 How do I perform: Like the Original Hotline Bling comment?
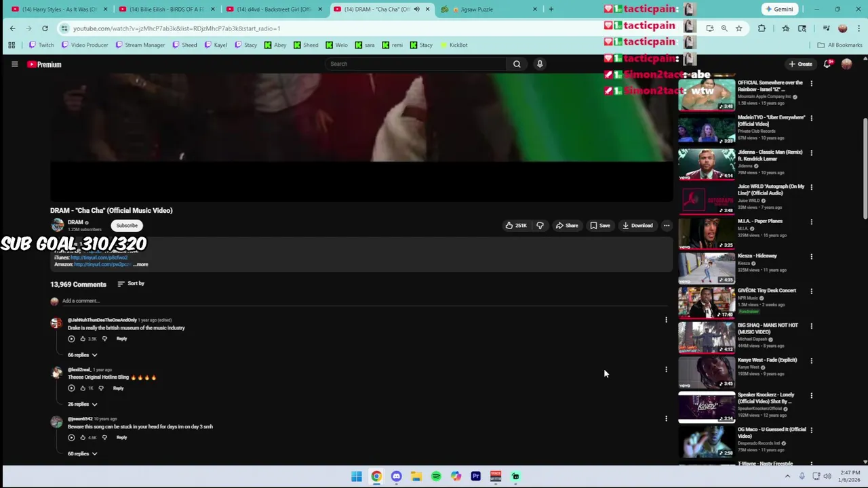tap(83, 388)
